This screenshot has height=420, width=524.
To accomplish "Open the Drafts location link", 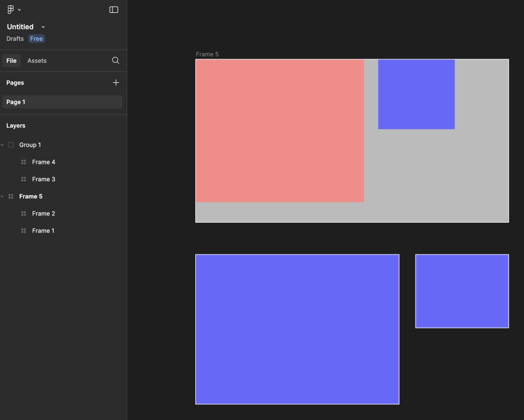I will [x=15, y=39].
